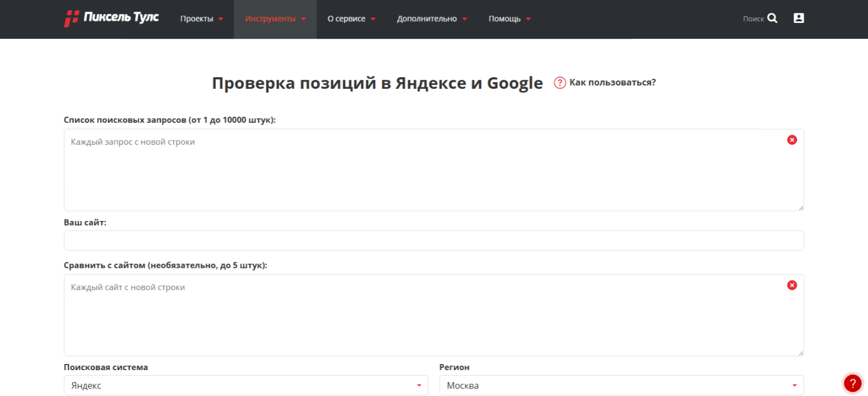The width and height of the screenshot is (868, 396).
Task: Click the Как пользоваться? help link
Action: [x=613, y=82]
